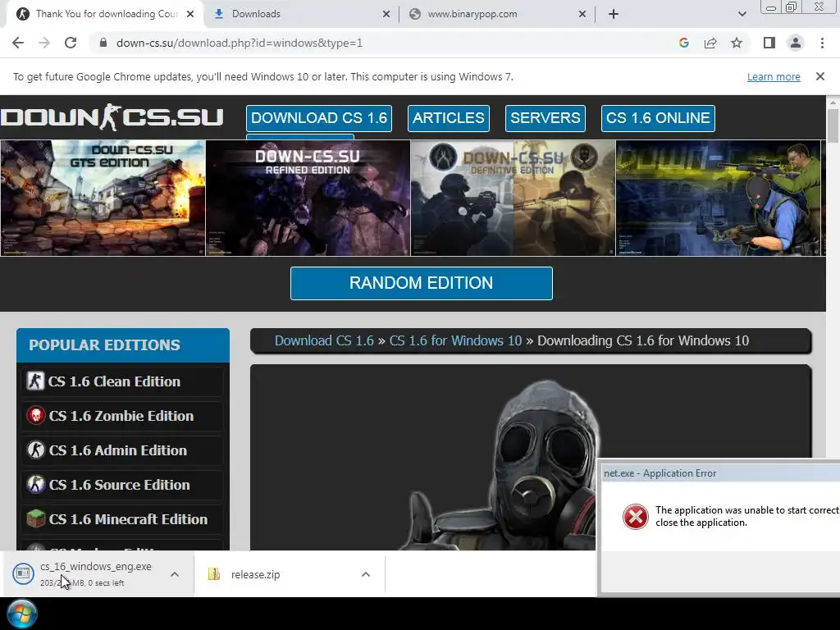The image size is (840, 630).
Task: Click the release.zip file icon
Action: (214, 574)
